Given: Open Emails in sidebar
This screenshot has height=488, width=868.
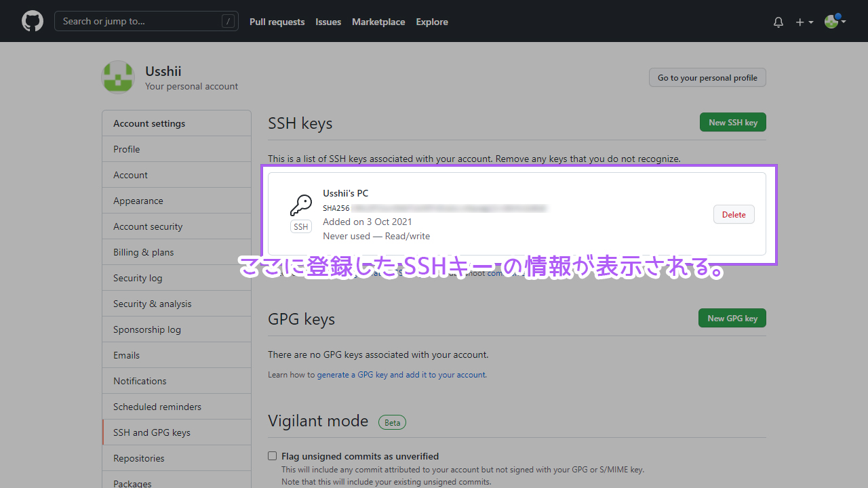Looking at the screenshot, I should click(x=176, y=355).
